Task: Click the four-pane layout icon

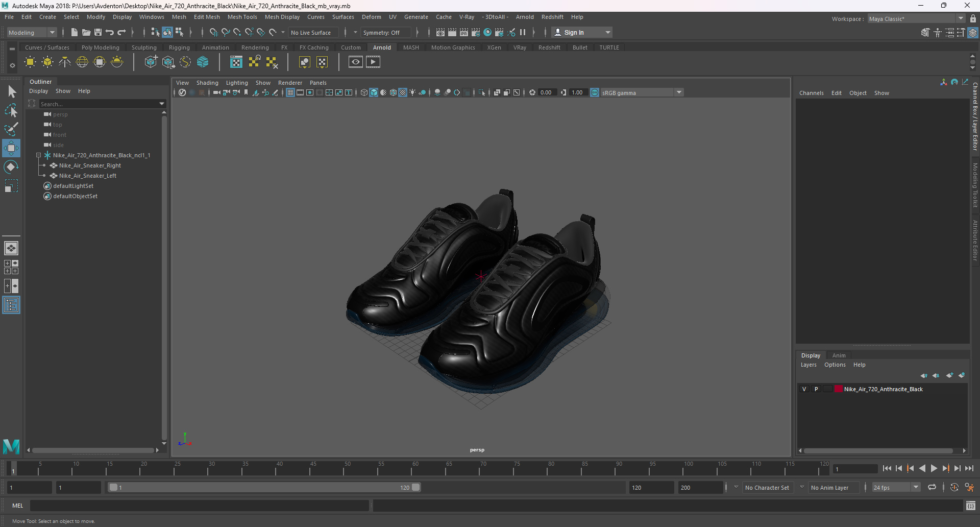Action: (x=11, y=267)
